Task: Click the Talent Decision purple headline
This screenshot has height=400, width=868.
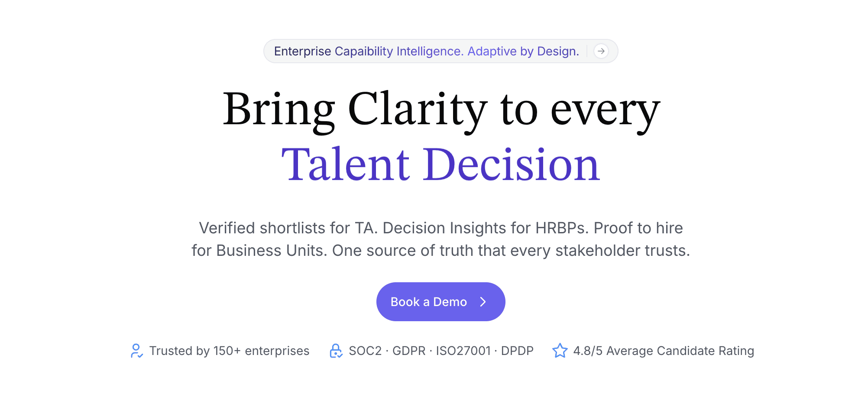Action: coord(440,165)
